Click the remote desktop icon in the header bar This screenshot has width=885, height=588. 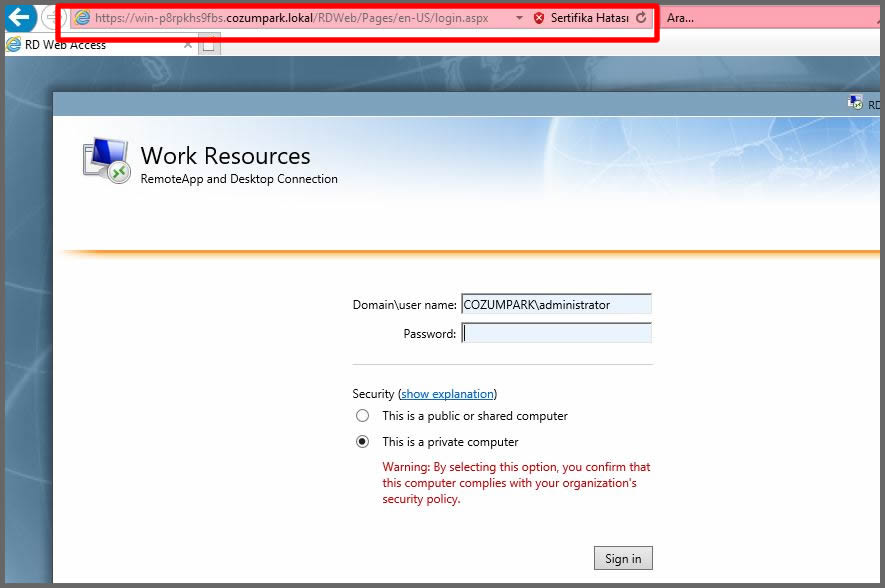pyautogui.click(x=855, y=103)
